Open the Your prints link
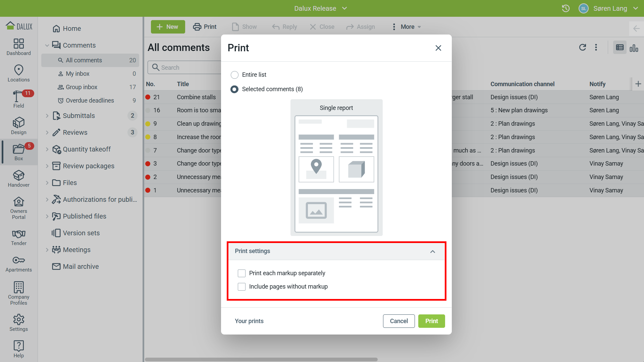Screen dimensions: 644x362 (249, 321)
